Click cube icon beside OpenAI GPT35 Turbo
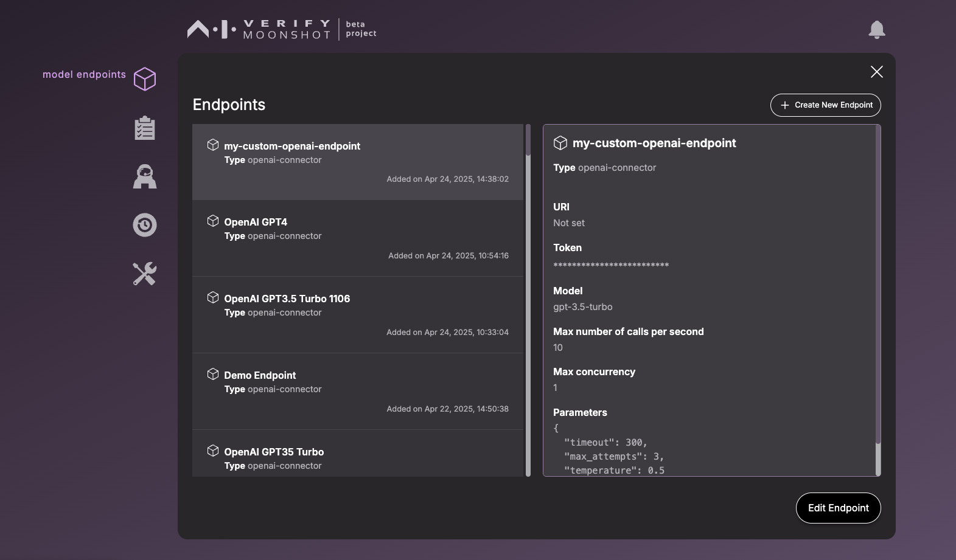956x560 pixels. tap(213, 451)
